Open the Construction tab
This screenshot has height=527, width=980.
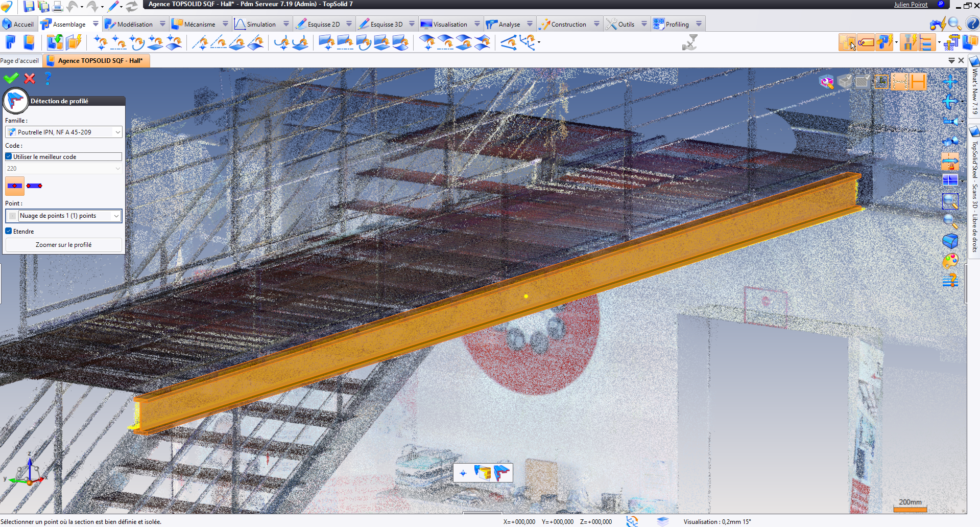click(x=564, y=24)
